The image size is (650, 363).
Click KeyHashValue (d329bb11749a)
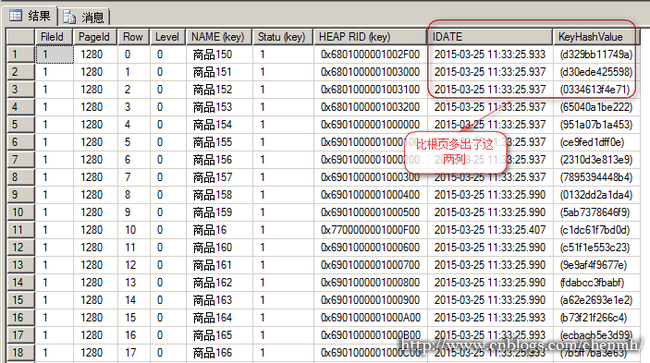coord(597,54)
